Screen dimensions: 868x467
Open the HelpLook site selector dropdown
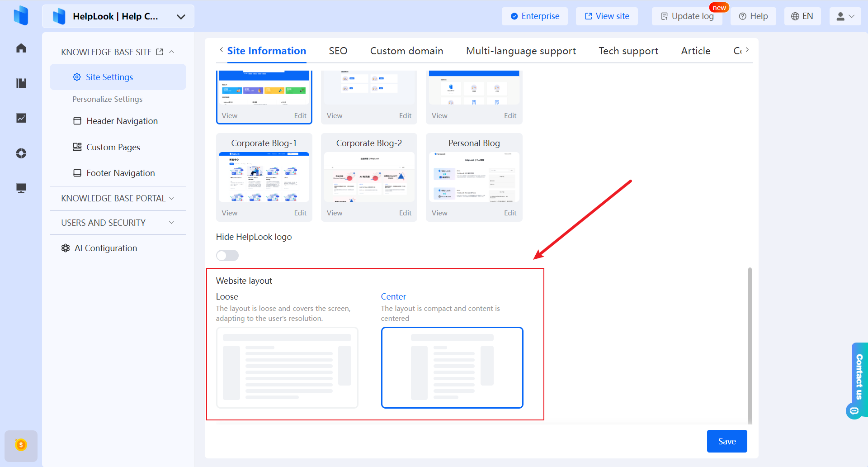pos(118,16)
